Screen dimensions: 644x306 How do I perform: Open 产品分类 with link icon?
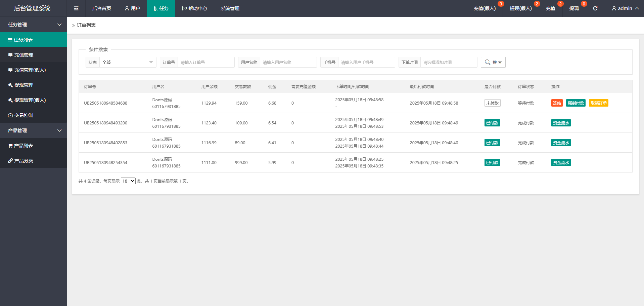click(x=24, y=161)
